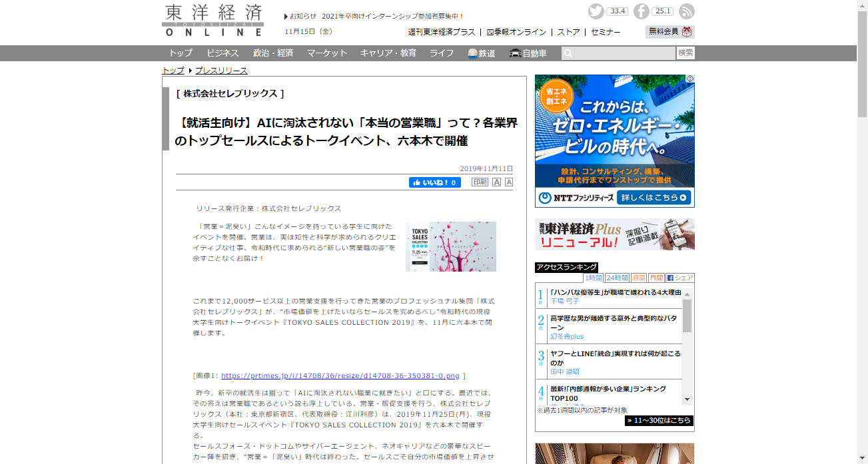Go to プレスリリース in the breadcrumb
Image resolution: width=868 pixels, height=464 pixels.
[221, 71]
